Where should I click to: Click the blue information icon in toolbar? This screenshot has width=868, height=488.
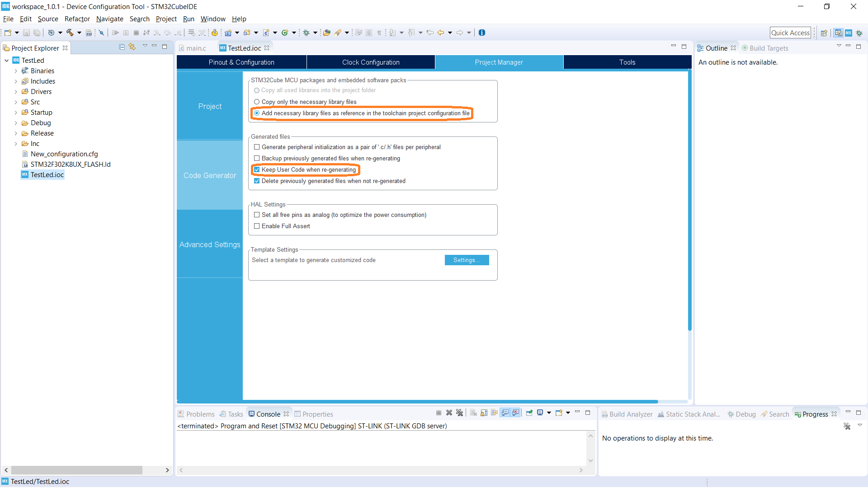point(482,33)
